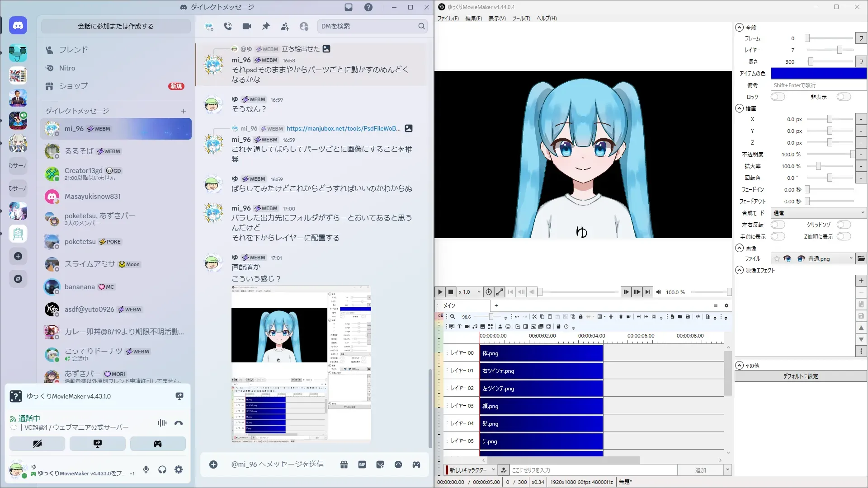Collapse the 描画 section
This screenshot has height=488, width=868.
pyautogui.click(x=739, y=108)
